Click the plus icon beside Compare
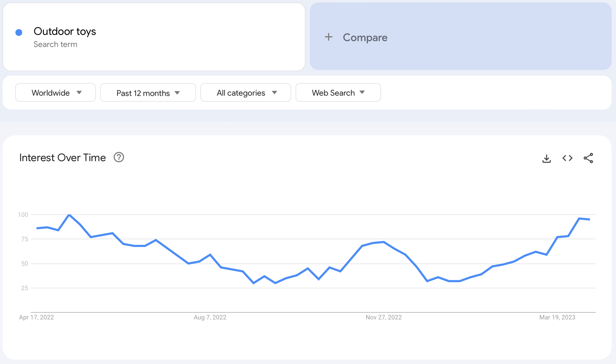The height and width of the screenshot is (364, 616). tap(329, 37)
